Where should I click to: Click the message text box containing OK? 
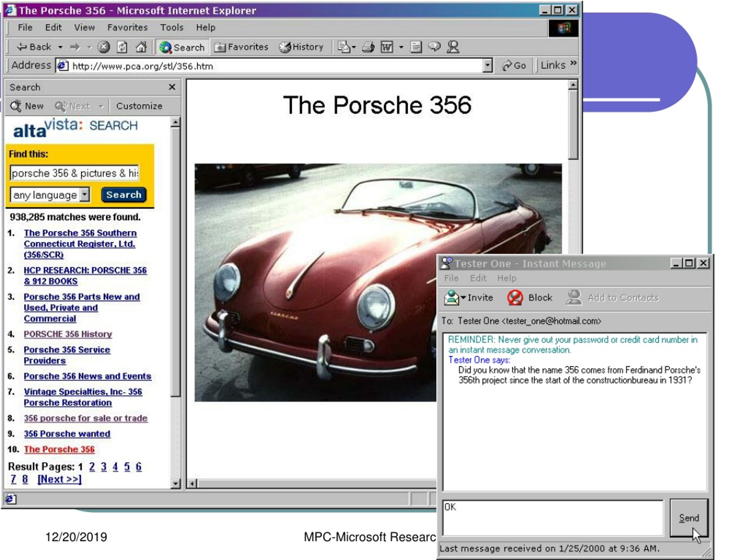coord(553,518)
